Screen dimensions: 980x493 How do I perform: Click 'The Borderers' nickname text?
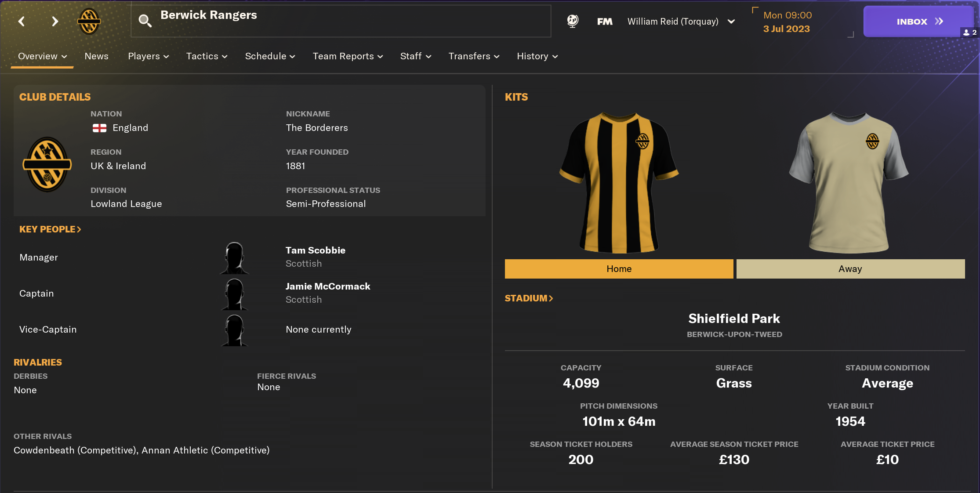tap(317, 128)
